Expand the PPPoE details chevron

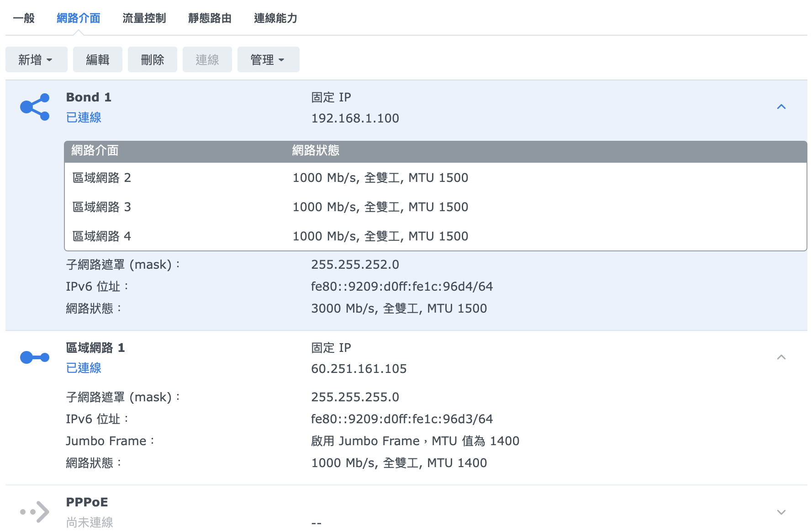(781, 512)
